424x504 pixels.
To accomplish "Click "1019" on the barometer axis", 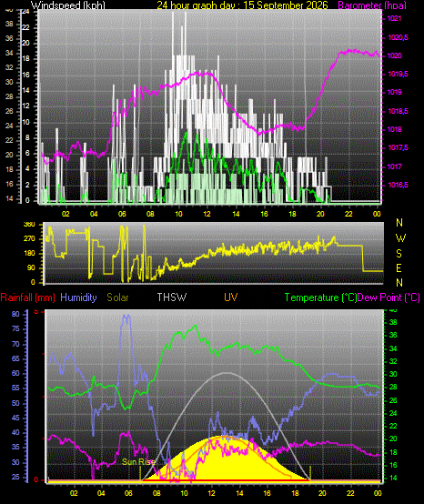I will pos(394,93).
